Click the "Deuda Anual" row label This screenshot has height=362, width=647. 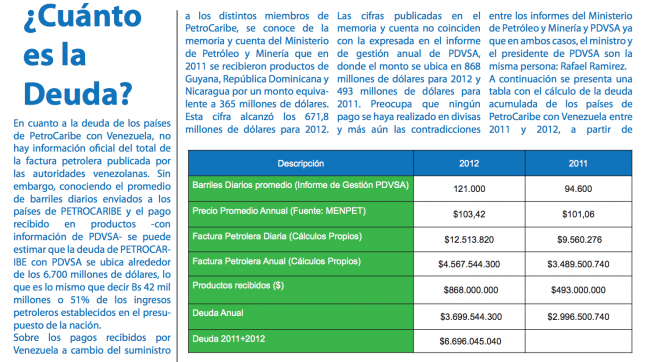pyautogui.click(x=217, y=313)
